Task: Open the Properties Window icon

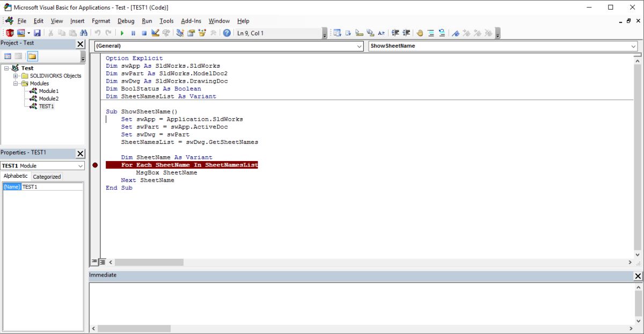Action: [191, 33]
